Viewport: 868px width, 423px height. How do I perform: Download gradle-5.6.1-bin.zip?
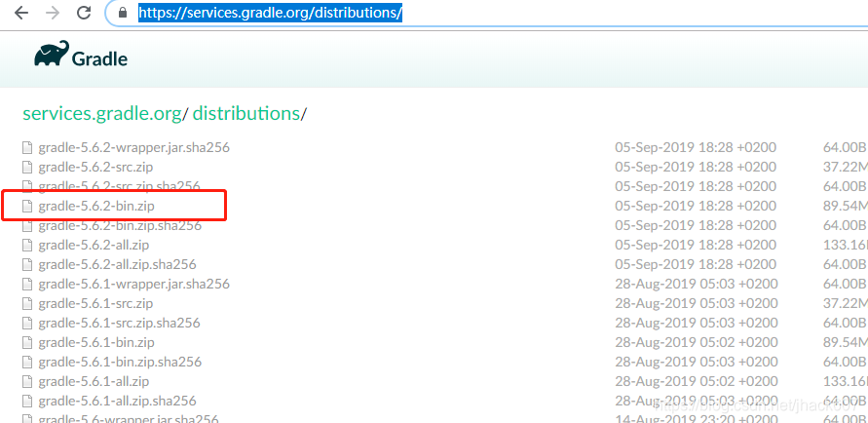96,343
